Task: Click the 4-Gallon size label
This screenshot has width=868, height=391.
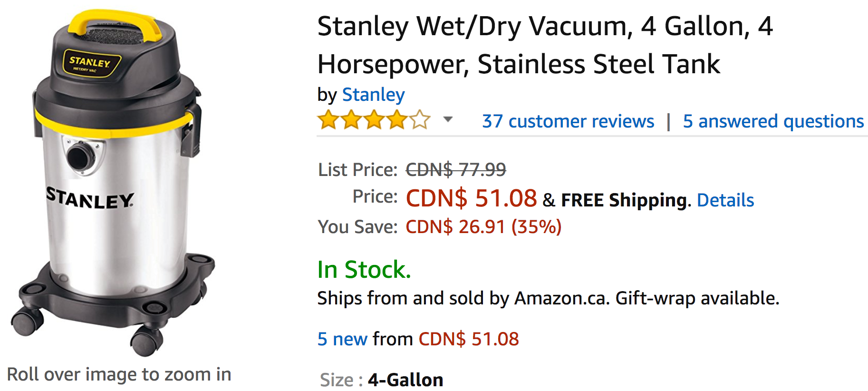Action: coord(405,380)
